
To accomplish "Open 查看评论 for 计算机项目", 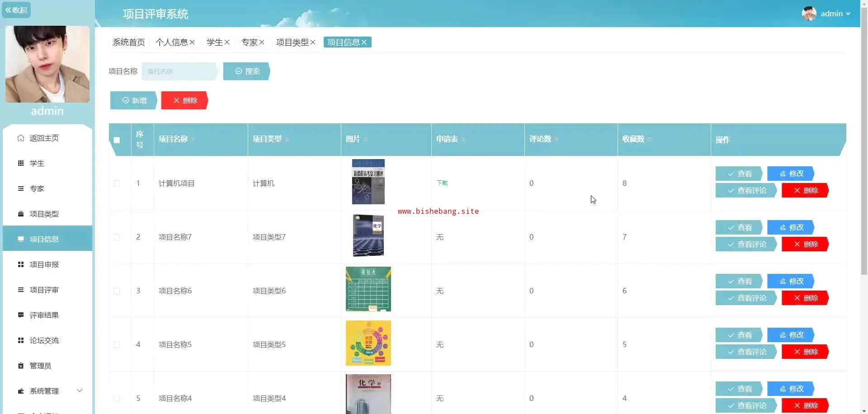I will pos(746,191).
